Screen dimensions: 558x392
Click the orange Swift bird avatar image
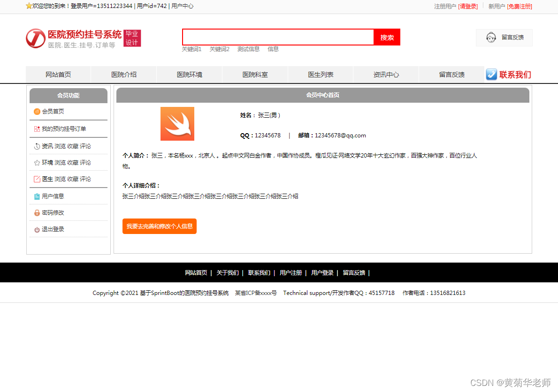pos(177,124)
